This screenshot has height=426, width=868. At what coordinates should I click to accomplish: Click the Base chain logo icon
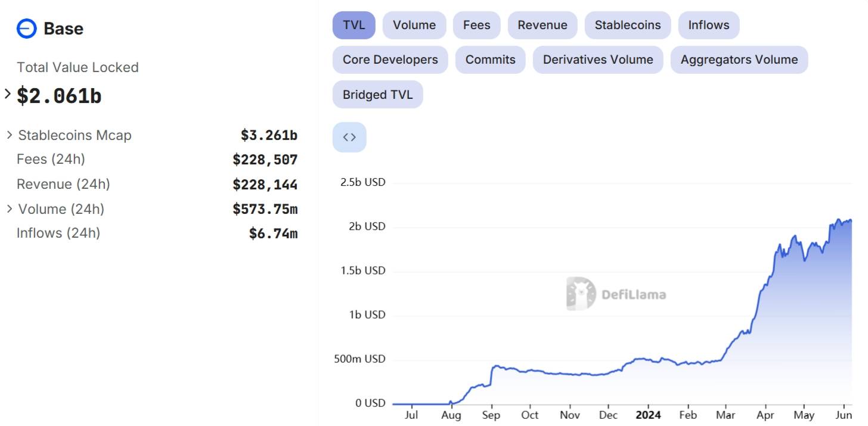pyautogui.click(x=27, y=29)
